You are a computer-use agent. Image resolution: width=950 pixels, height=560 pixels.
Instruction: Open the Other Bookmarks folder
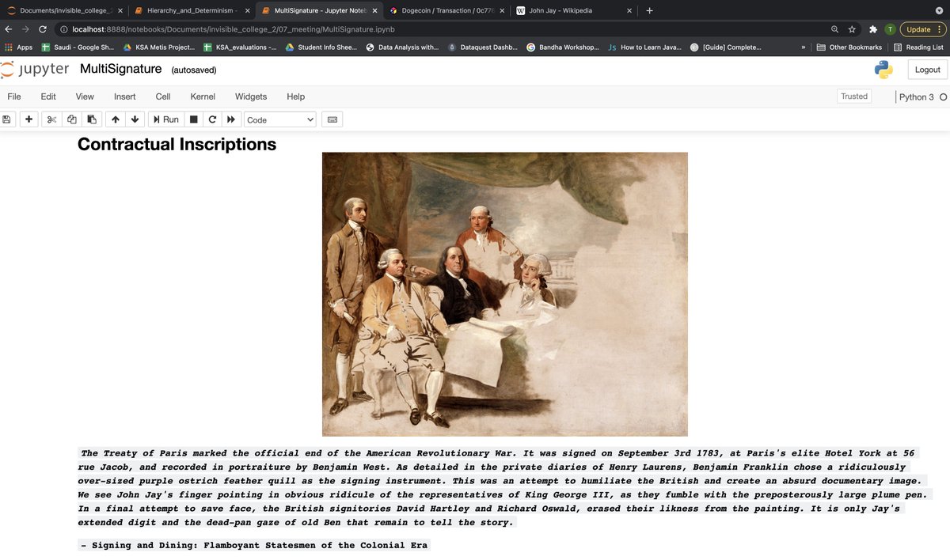(849, 47)
